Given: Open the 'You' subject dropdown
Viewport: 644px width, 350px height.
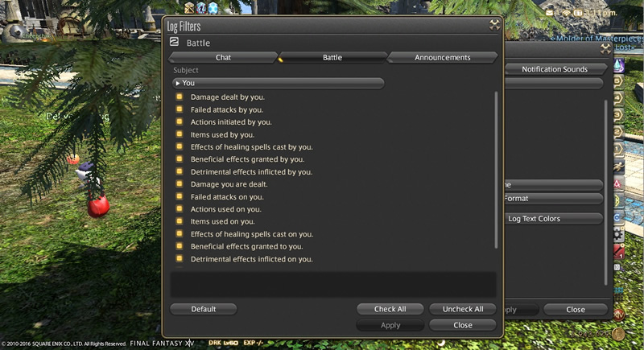Looking at the screenshot, I should 278,83.
